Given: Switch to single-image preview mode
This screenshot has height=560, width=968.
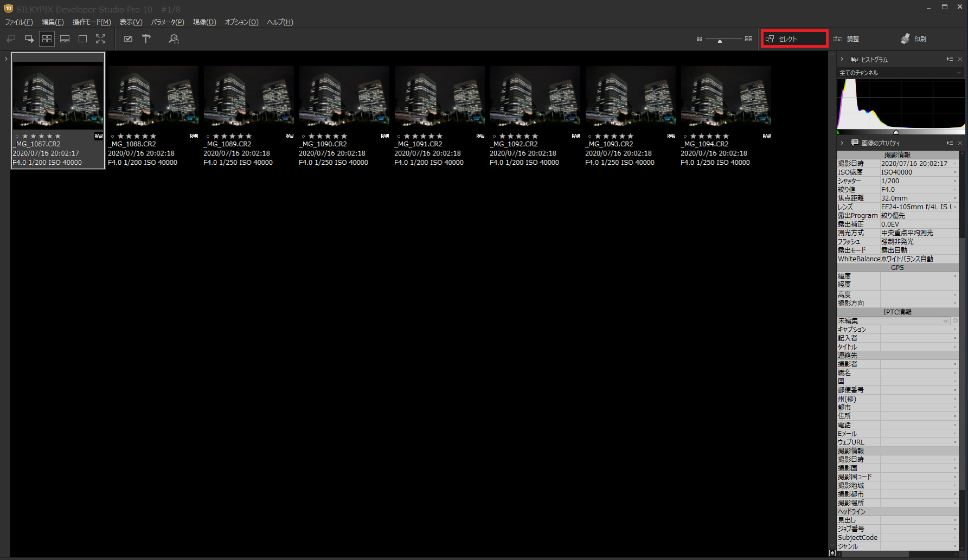Looking at the screenshot, I should [x=82, y=39].
